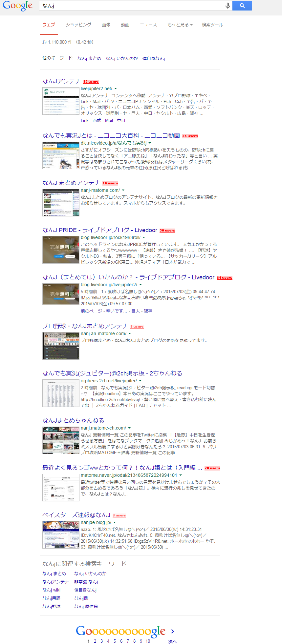Open dropdown arrow next to matome.naver.jp URL
Viewport: 282px width, 644px height.
181,475
